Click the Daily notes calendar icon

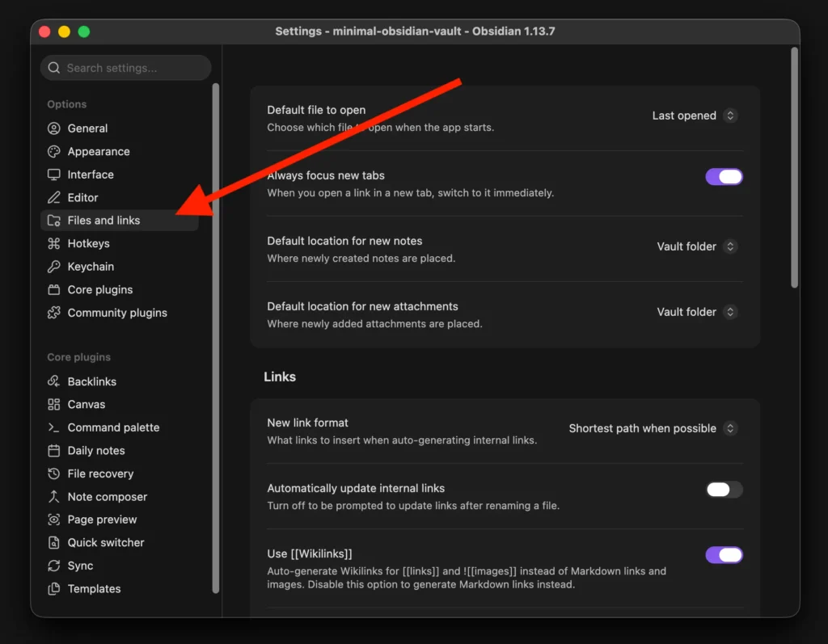tap(54, 450)
